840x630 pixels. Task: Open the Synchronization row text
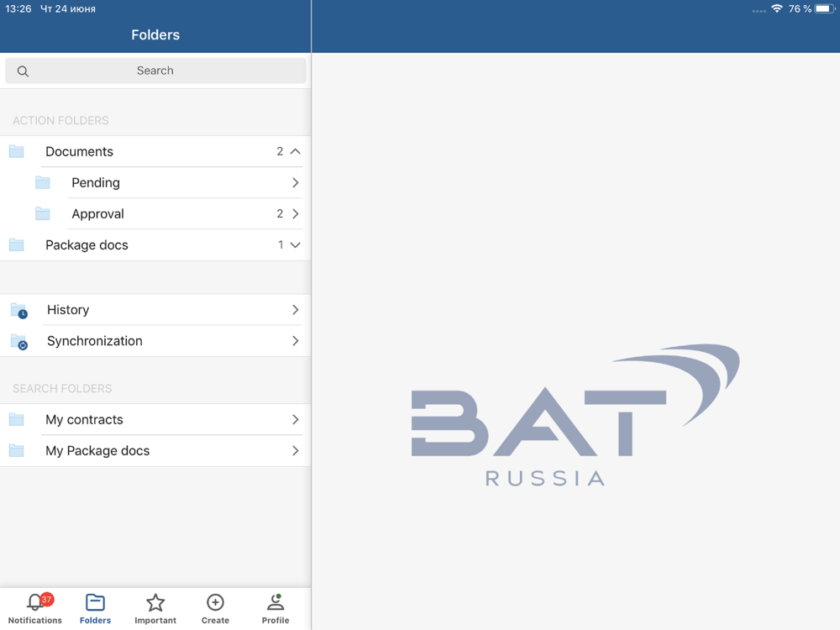pos(95,341)
